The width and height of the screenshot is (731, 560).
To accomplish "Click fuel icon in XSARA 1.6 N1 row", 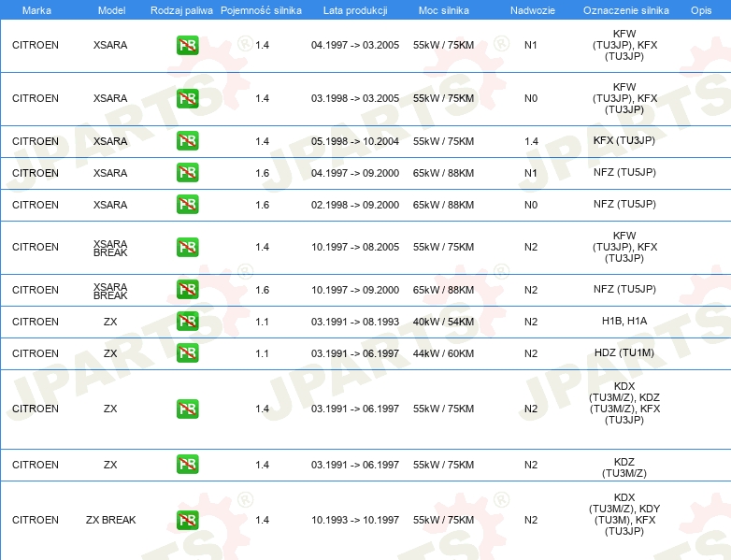I will [x=187, y=173].
